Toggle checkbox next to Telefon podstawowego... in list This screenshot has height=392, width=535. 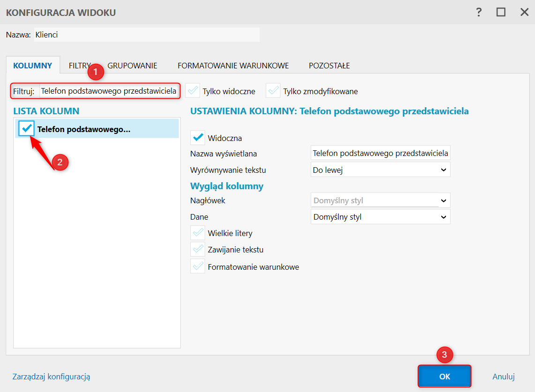pyautogui.click(x=26, y=129)
